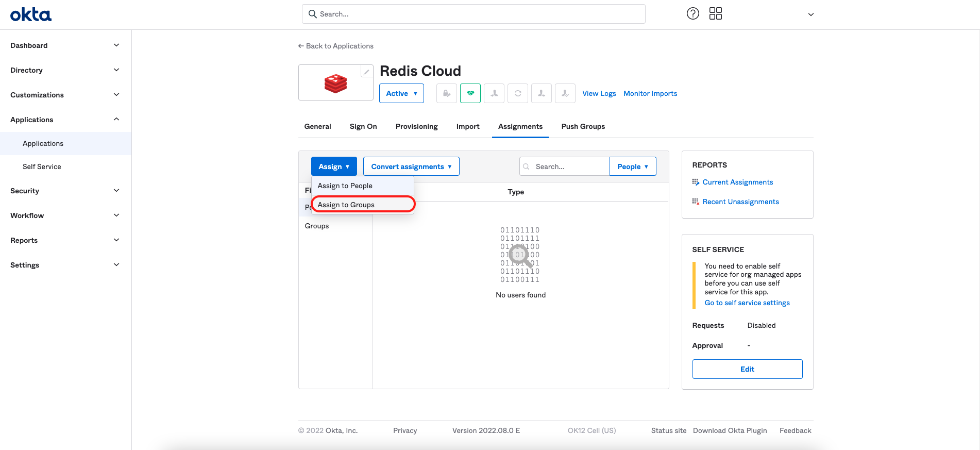This screenshot has height=450, width=980.
Task: Open the Current Assignments report link
Action: tap(737, 182)
